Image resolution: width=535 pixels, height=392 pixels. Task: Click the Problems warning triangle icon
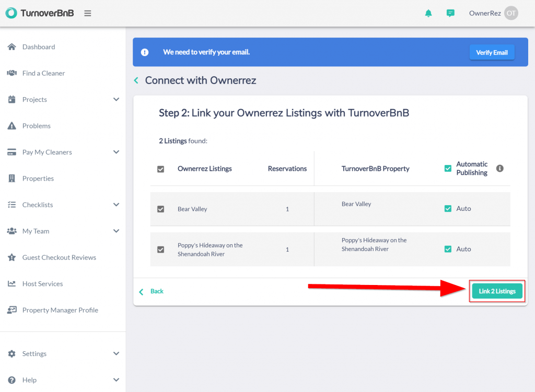(x=12, y=126)
